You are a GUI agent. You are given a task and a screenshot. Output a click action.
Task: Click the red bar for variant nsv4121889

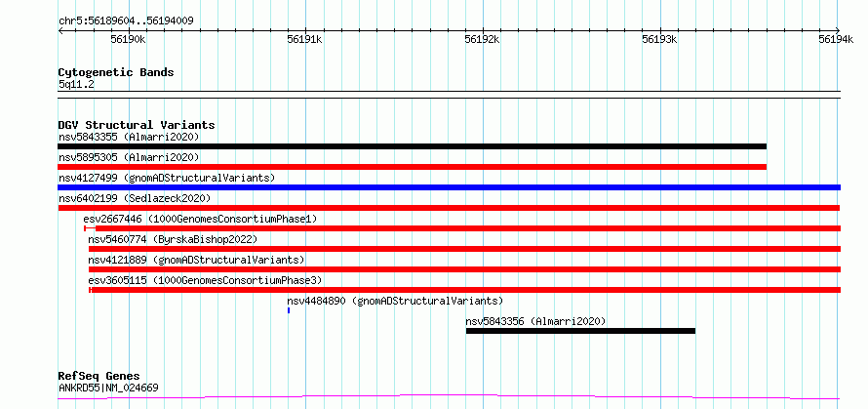[464, 269]
